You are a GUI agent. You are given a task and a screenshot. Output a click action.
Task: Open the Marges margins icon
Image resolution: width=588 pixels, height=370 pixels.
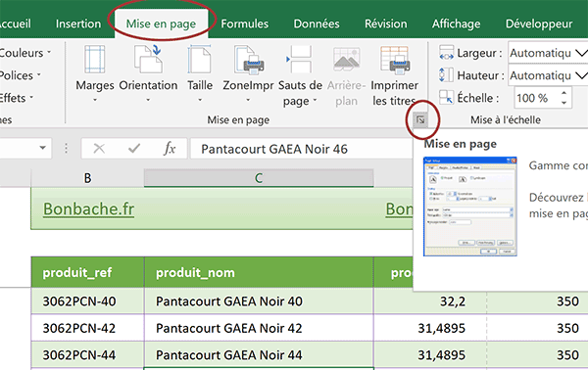click(x=94, y=59)
